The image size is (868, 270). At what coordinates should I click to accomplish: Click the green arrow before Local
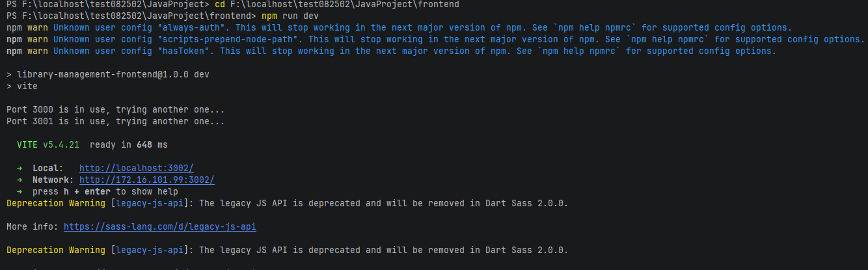pos(20,168)
